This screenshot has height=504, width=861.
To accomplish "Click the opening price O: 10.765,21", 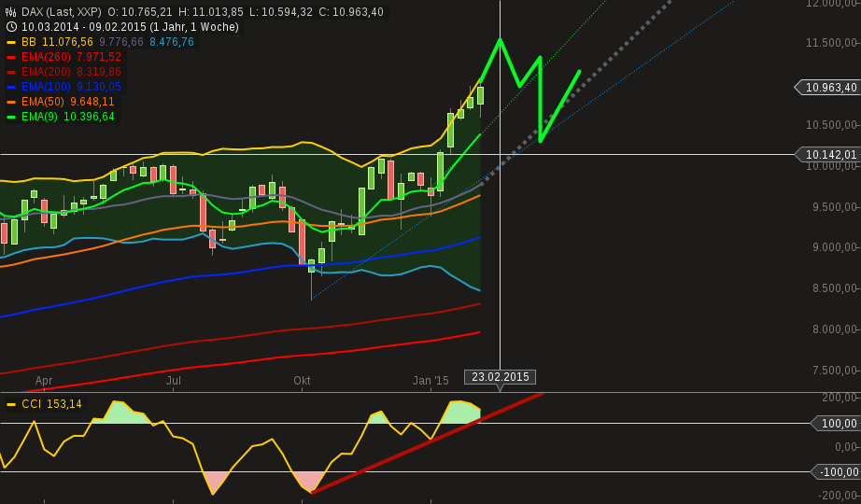I will [139, 12].
